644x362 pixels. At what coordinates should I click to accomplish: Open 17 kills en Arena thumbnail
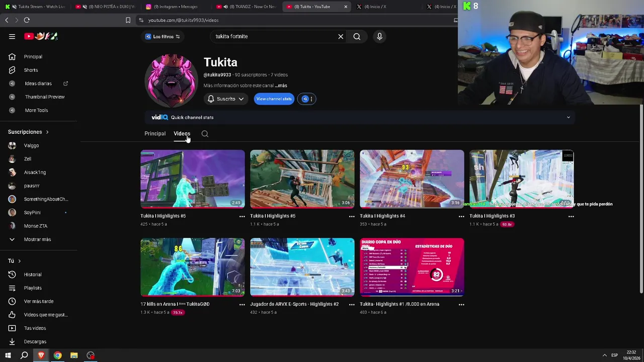coord(193,267)
